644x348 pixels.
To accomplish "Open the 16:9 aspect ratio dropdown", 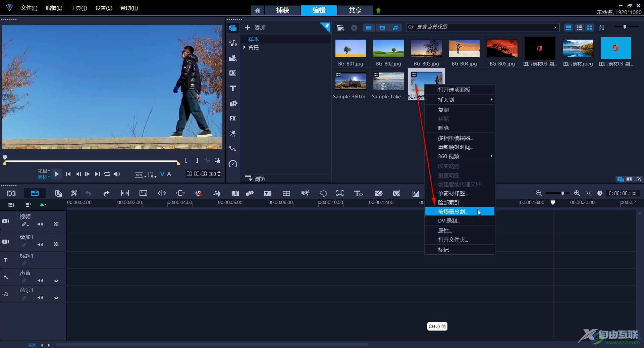I will 140,175.
